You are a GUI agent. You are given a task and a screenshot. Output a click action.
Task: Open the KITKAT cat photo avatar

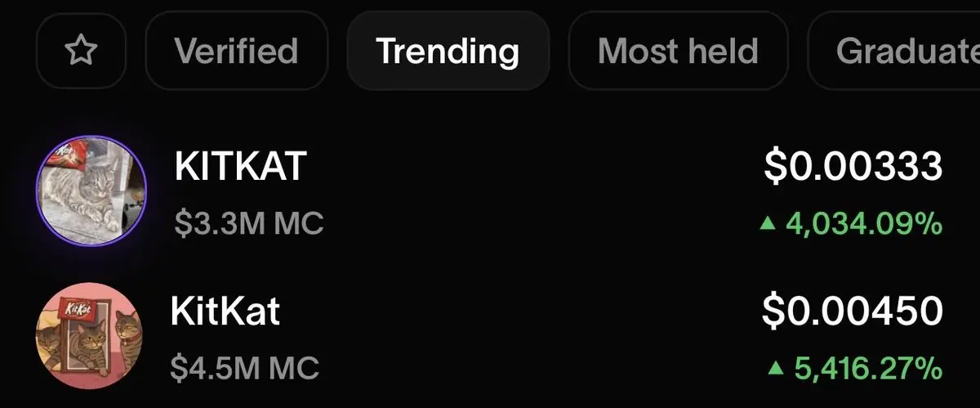click(x=91, y=191)
